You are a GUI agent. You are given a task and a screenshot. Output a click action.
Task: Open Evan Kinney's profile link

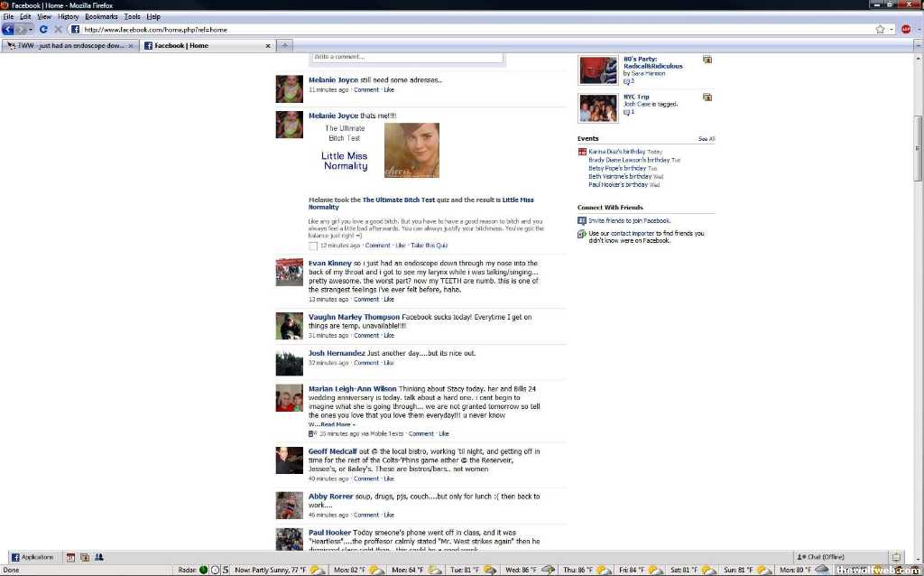[x=330, y=264]
